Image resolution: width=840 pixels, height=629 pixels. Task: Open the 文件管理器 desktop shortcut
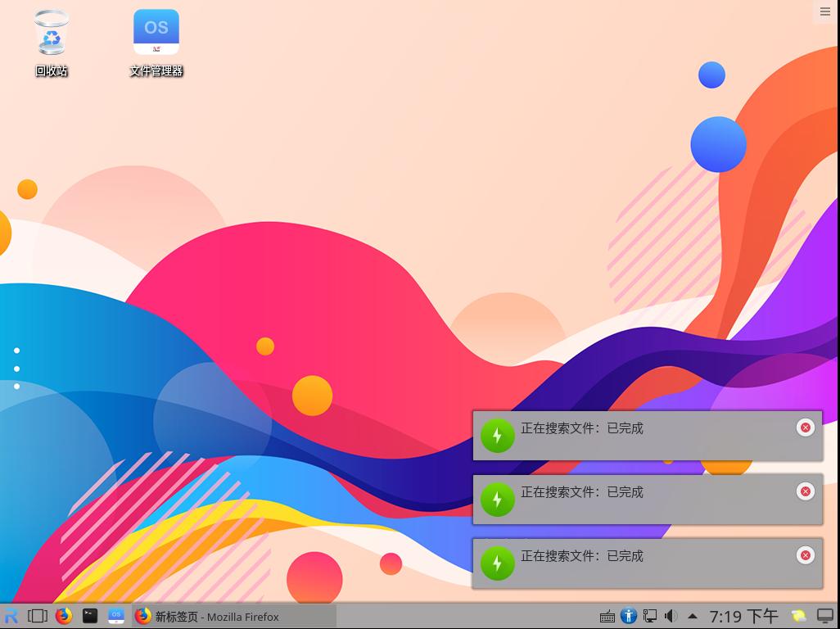(156, 33)
